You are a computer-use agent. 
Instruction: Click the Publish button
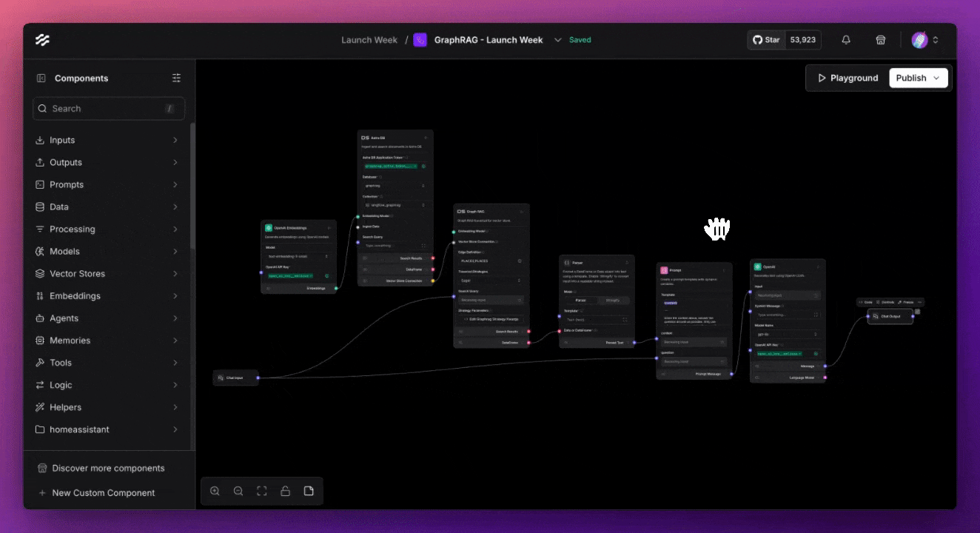coord(919,78)
